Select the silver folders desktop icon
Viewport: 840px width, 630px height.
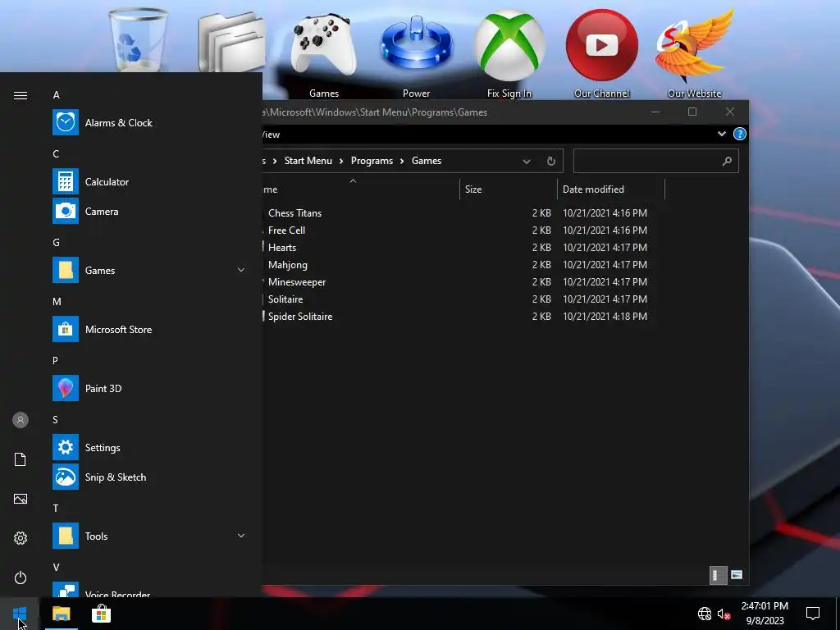231,42
